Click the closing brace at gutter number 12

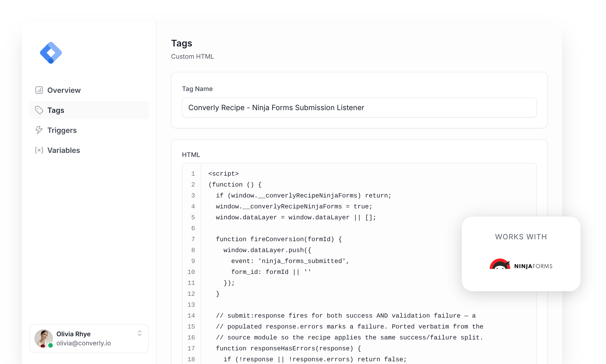217,294
